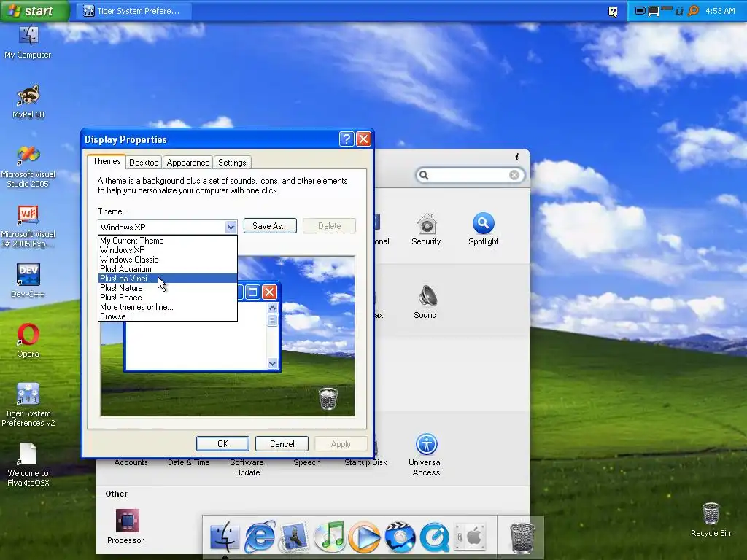Launch Internet Explorer from the dock
Viewport: 747px width, 560px height.
click(260, 536)
